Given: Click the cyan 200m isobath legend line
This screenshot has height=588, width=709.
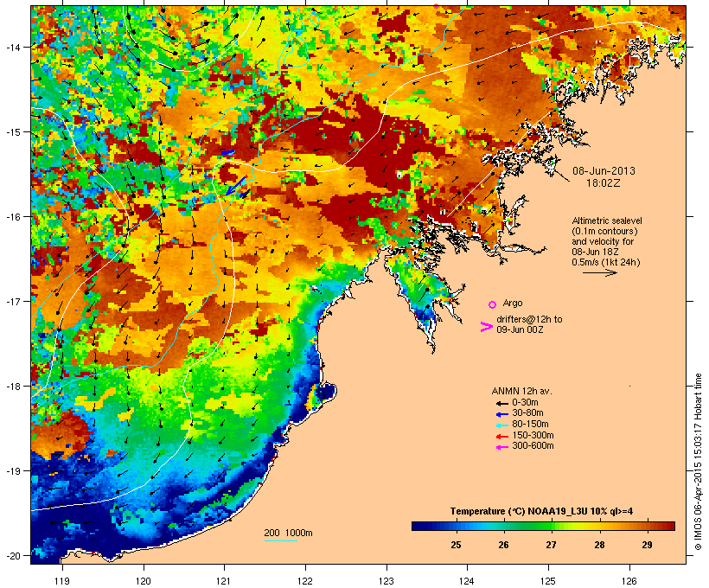Looking at the screenshot, I should click(x=281, y=540).
